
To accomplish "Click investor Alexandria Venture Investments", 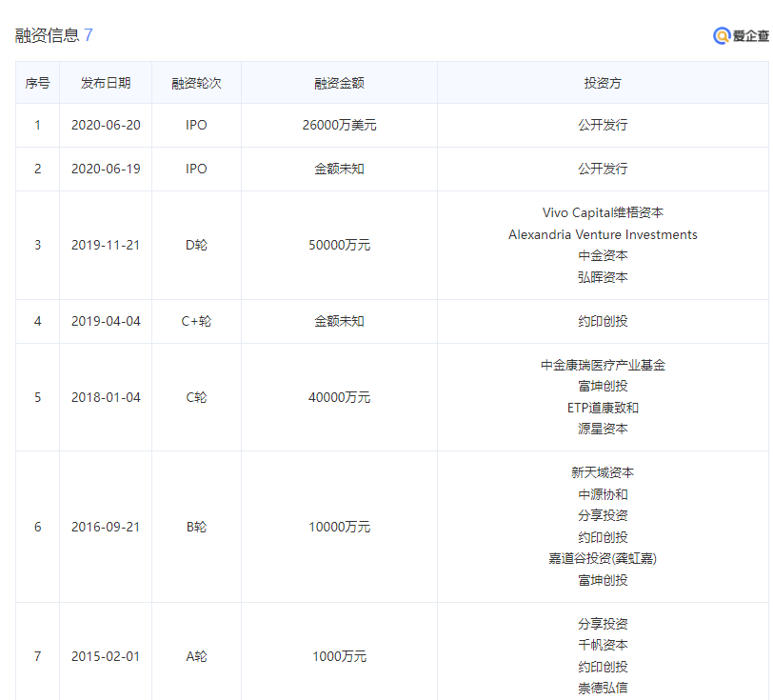I will point(603,234).
